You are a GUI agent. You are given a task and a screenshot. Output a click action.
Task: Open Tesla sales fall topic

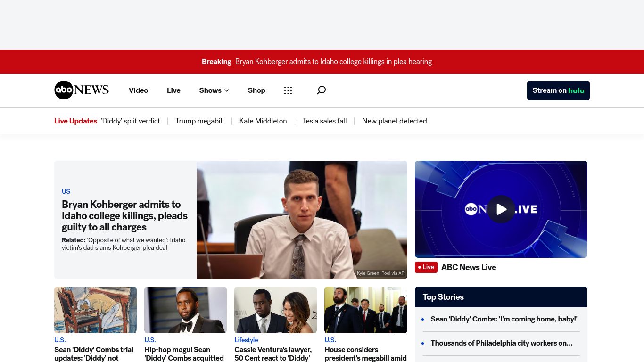point(324,121)
